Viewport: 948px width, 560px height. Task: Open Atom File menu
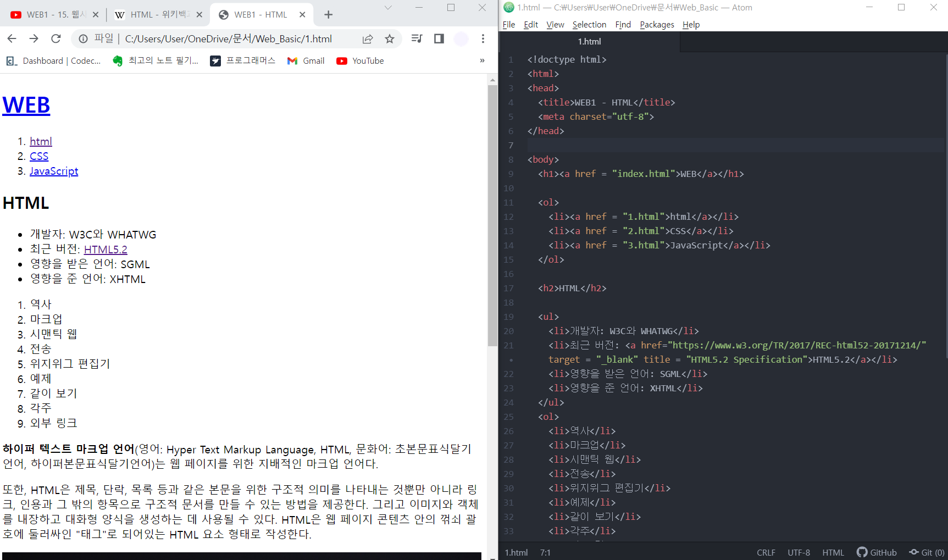[x=509, y=25]
